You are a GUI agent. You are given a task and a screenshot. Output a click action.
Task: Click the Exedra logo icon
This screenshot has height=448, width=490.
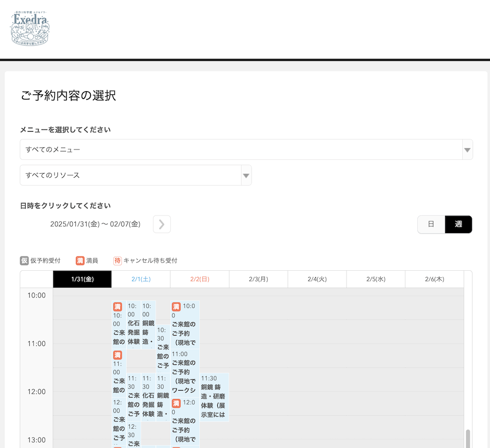[29, 28]
